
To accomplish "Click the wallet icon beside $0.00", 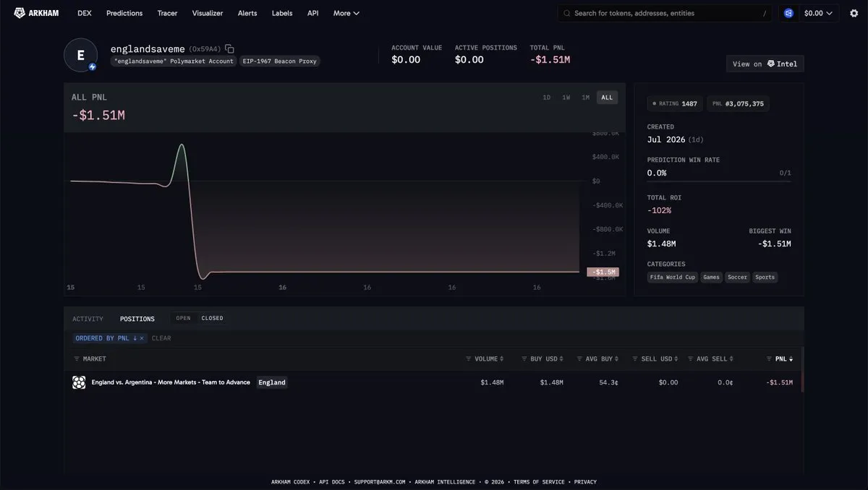I will (x=788, y=13).
